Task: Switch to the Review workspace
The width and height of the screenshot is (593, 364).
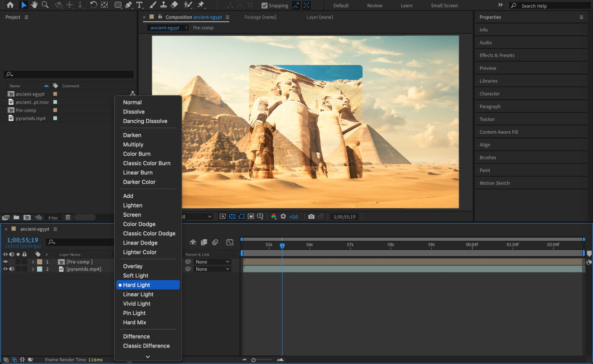Action: pyautogui.click(x=374, y=5)
